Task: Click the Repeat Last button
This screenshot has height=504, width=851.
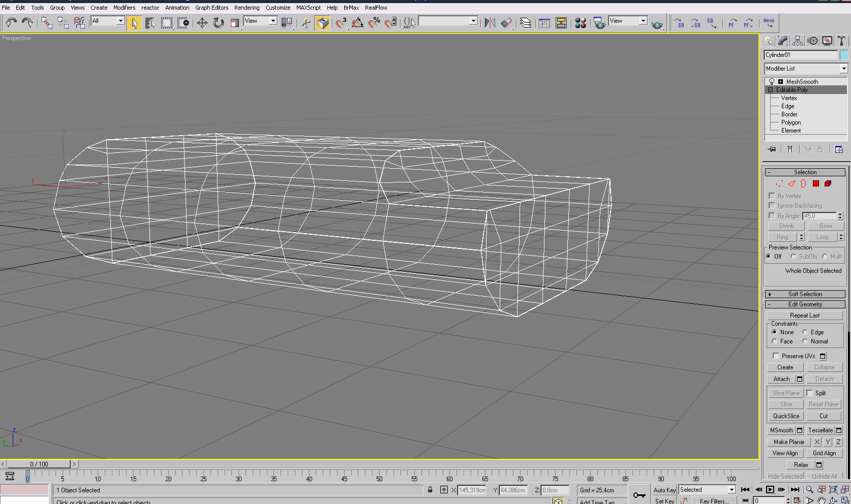Action: tap(805, 316)
